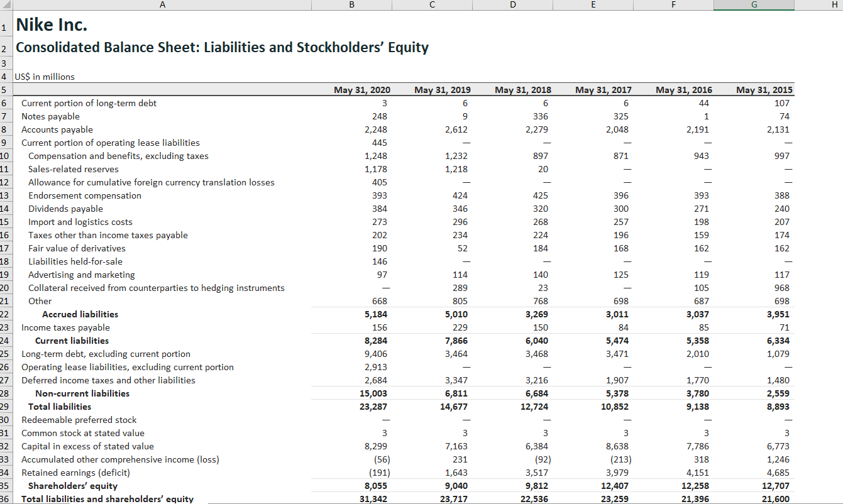This screenshot has width=843, height=504.
Task: Select column D header
Action: pos(512,5)
